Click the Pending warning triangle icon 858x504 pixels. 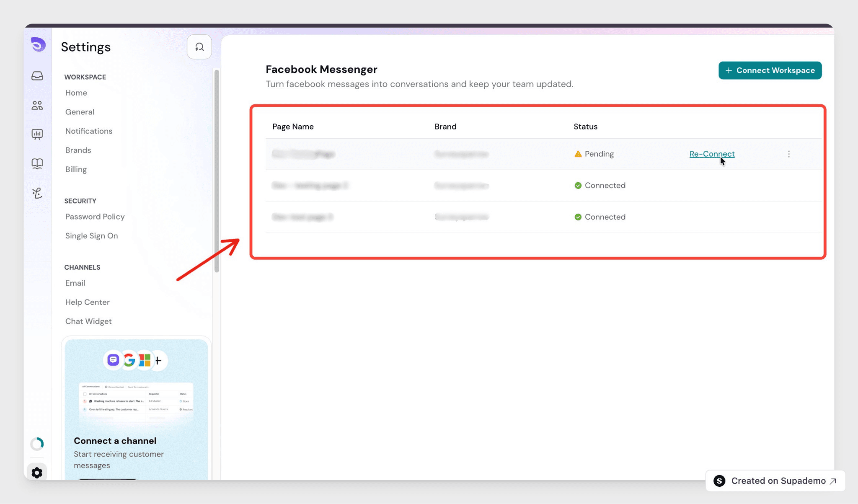(x=578, y=154)
